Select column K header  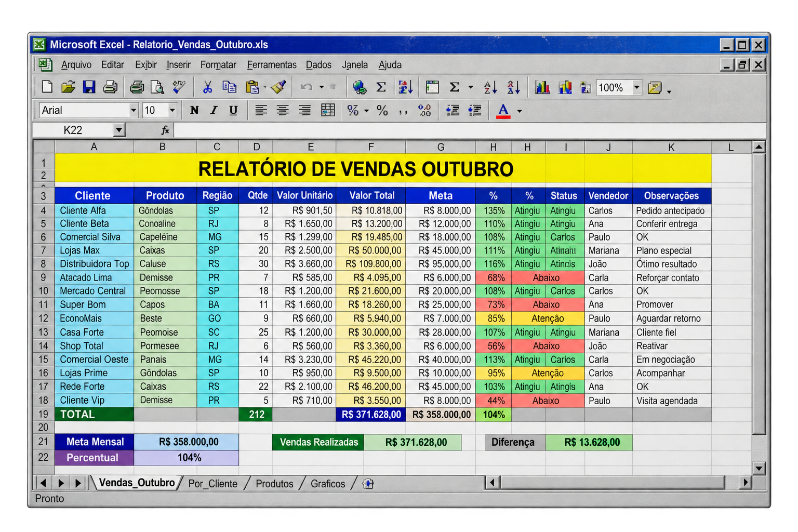[x=671, y=147]
